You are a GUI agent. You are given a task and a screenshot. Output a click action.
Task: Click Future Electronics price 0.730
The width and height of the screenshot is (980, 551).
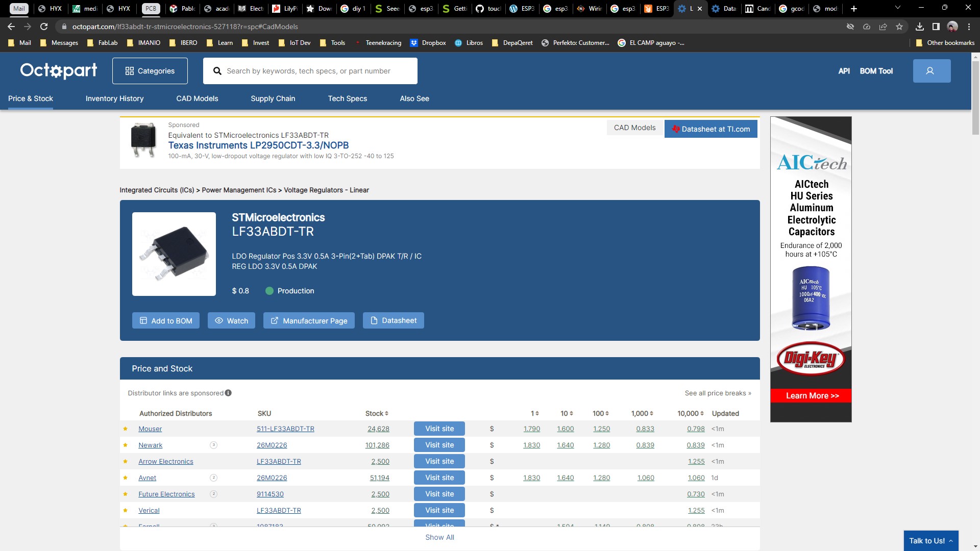tap(696, 494)
